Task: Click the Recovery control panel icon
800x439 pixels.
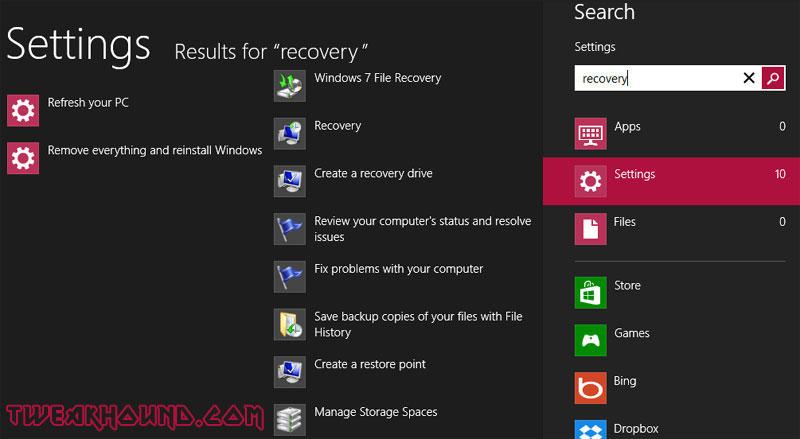Action: pos(290,134)
